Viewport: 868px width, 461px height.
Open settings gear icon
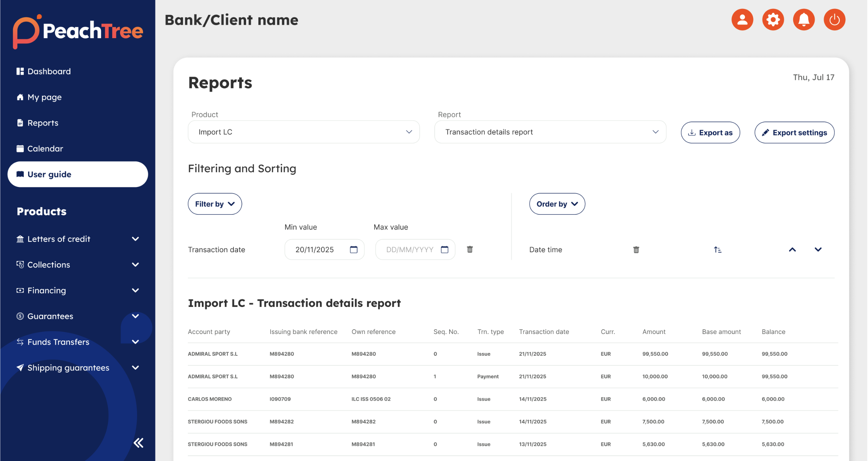pyautogui.click(x=773, y=20)
